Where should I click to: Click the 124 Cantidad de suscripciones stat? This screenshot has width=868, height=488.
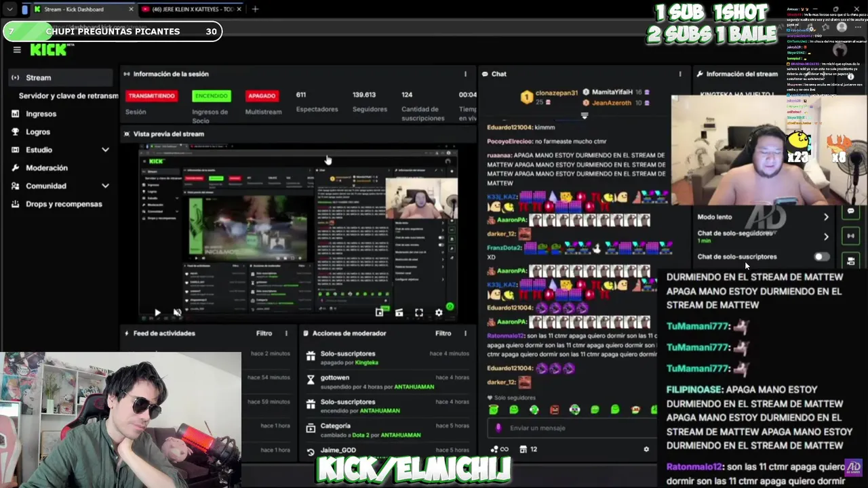click(423, 106)
